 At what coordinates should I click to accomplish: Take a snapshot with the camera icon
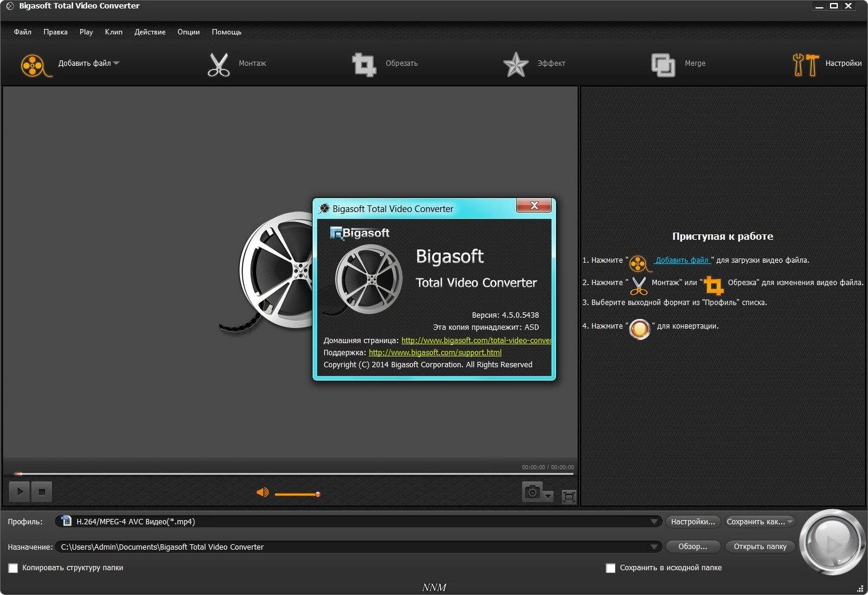532,492
